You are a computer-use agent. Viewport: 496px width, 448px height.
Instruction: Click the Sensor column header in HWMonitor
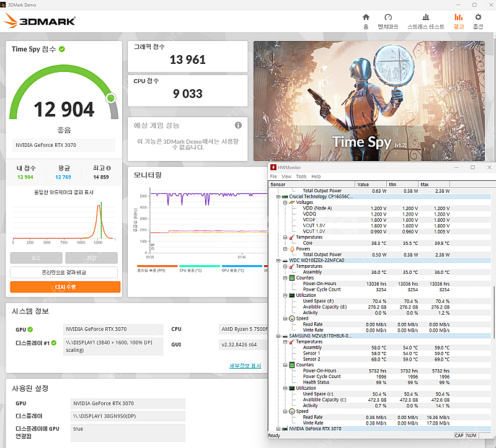coord(312,184)
